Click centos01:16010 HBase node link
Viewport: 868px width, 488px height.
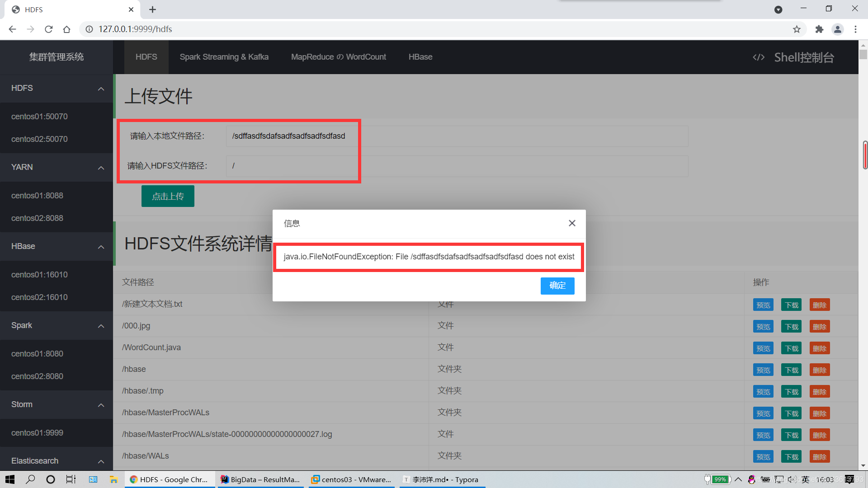[x=38, y=274]
